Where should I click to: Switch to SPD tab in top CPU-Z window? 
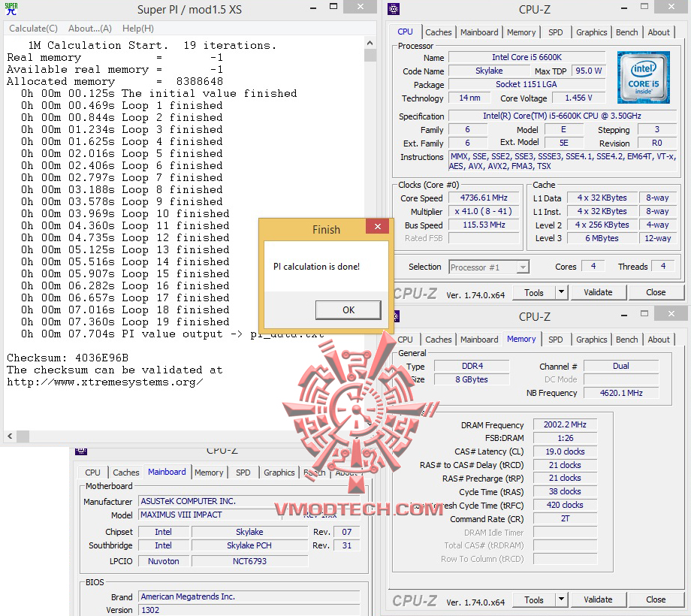555,32
